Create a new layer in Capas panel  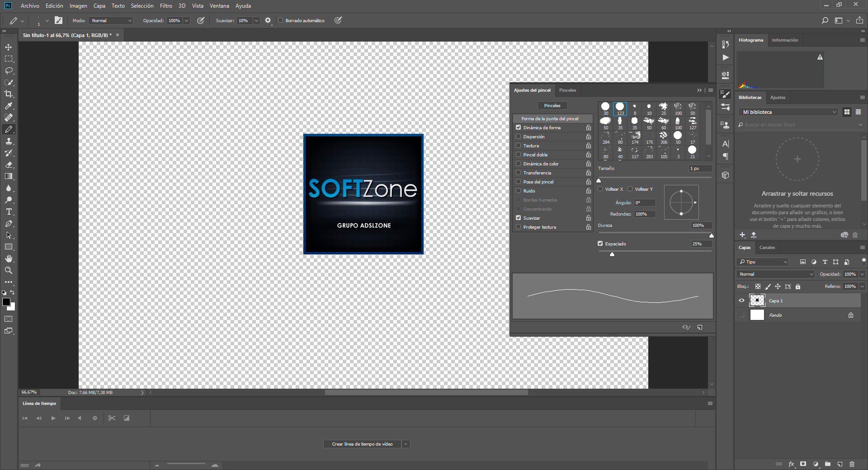tap(840, 464)
